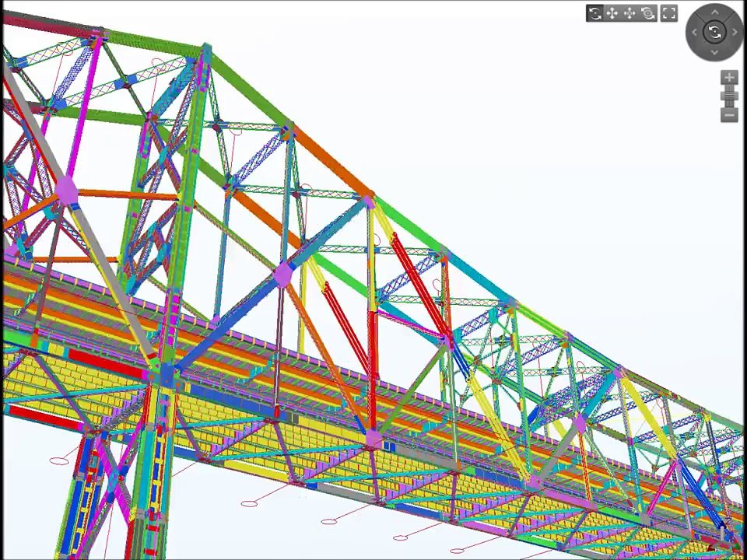Rotate view down using the navigation wheel
747x560 pixels.
click(x=715, y=52)
